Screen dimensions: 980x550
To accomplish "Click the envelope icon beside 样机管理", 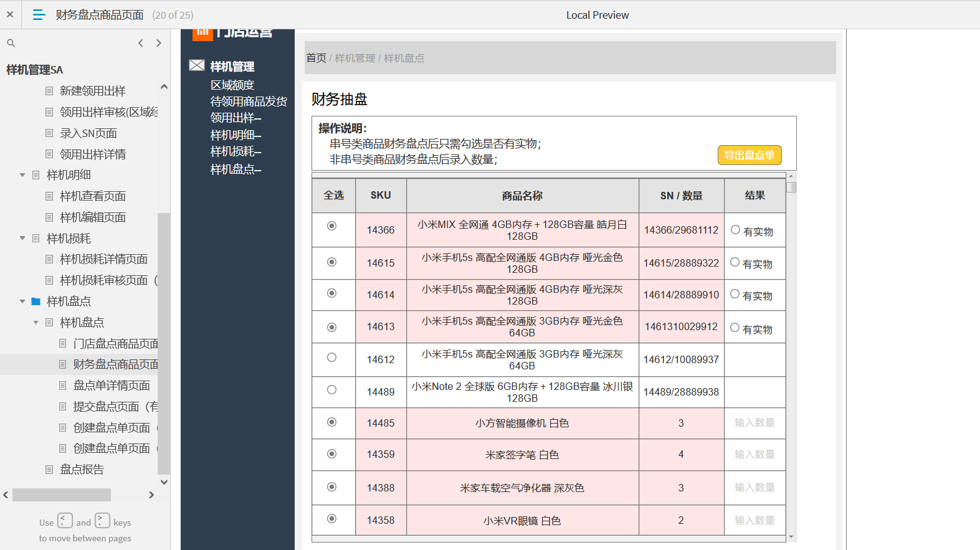I will 197,65.
